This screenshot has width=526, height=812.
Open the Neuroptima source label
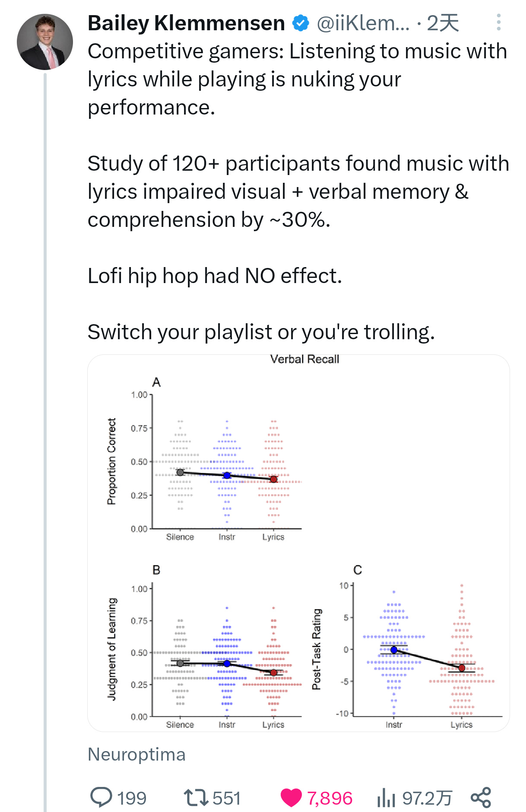(x=136, y=754)
